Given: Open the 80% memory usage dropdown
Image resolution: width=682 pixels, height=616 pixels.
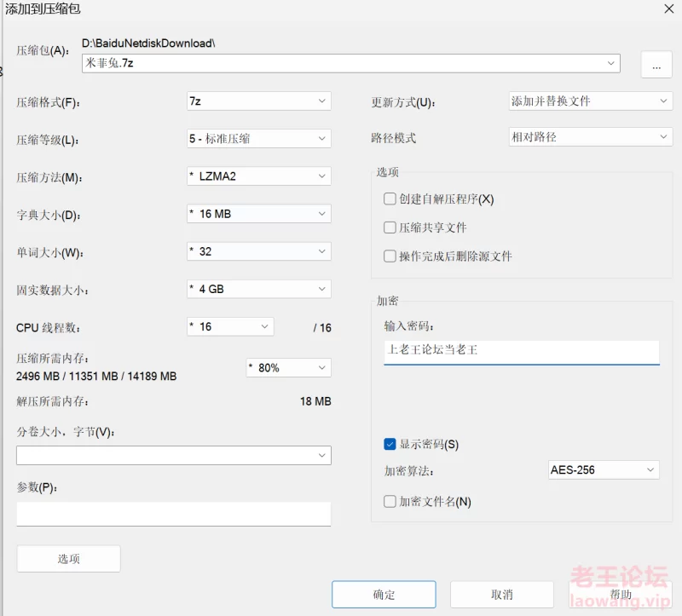Looking at the screenshot, I should click(x=288, y=368).
